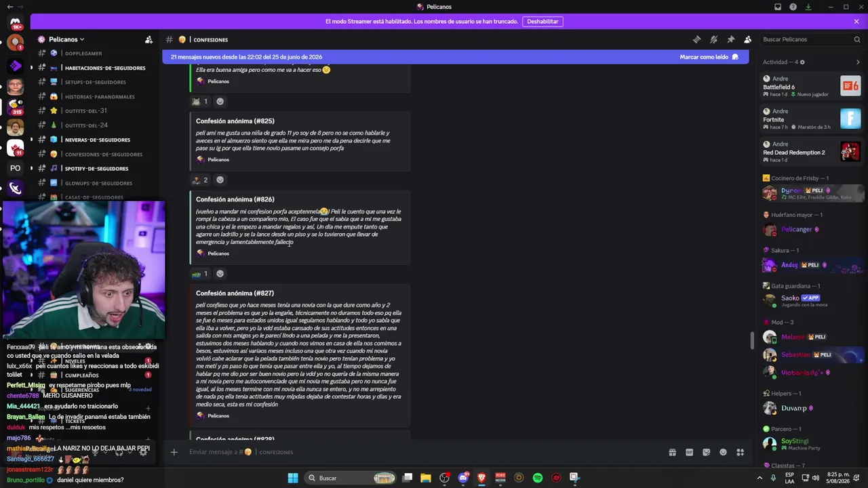This screenshot has width=868, height=488.
Task: Open the apps icon in message bar
Action: coord(740,452)
